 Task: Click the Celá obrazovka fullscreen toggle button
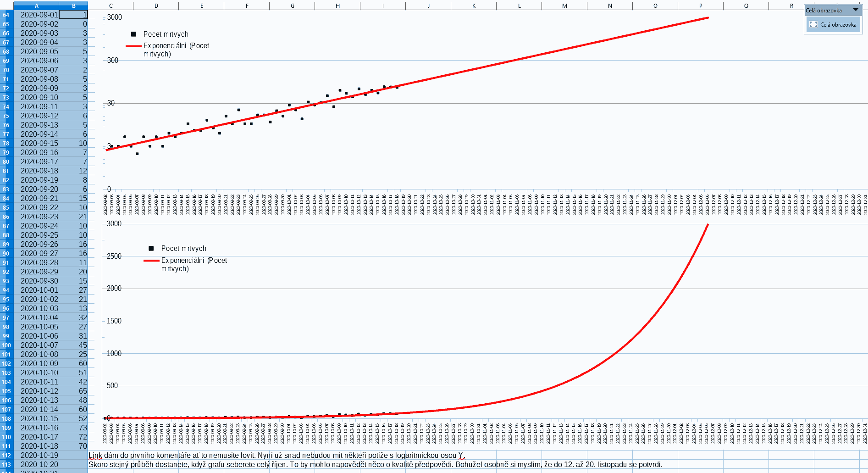[833, 25]
